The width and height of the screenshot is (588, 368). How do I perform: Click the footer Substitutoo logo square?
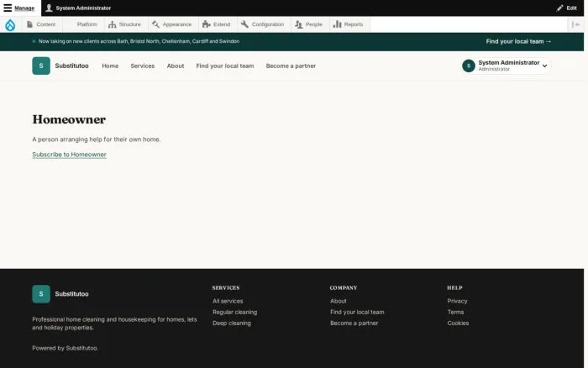pos(41,294)
